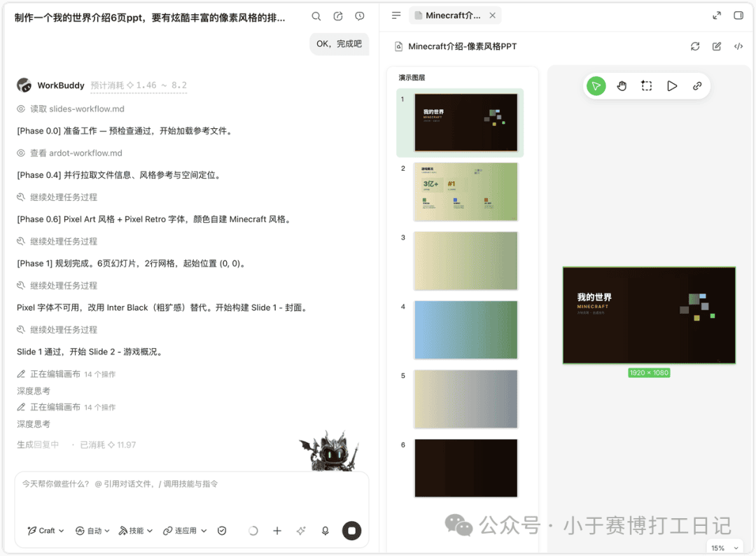Select blue-green slide 4 thumbnail
This screenshot has width=756, height=556.
tap(465, 330)
